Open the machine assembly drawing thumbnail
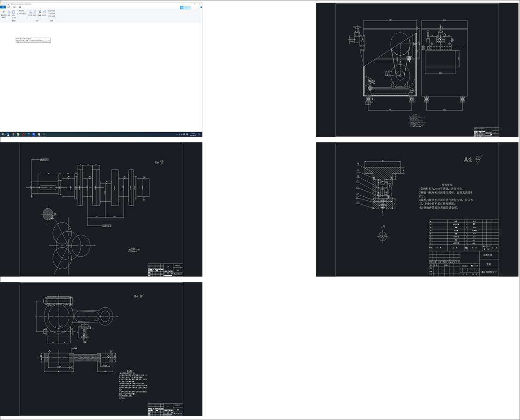Screen dimensions: 520x420 coord(417,70)
